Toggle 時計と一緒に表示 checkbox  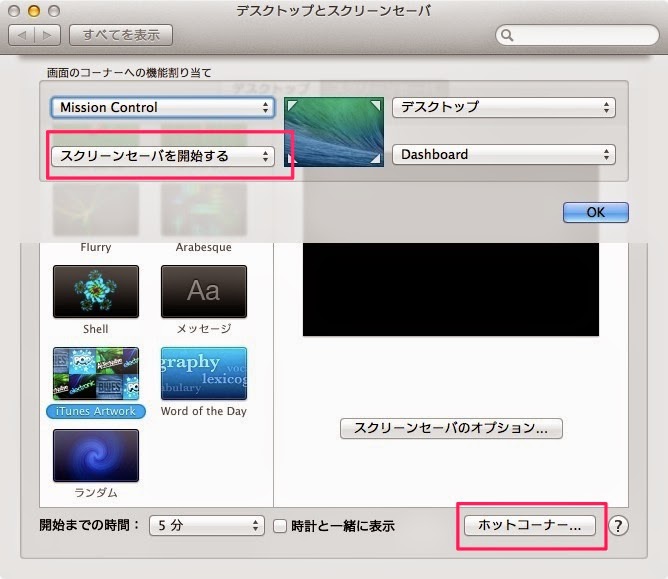pos(280,526)
